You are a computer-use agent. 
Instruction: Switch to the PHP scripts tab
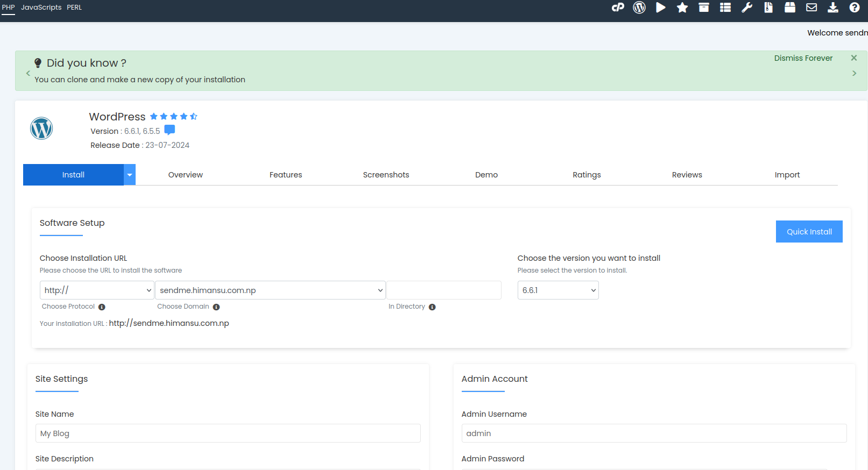point(9,8)
